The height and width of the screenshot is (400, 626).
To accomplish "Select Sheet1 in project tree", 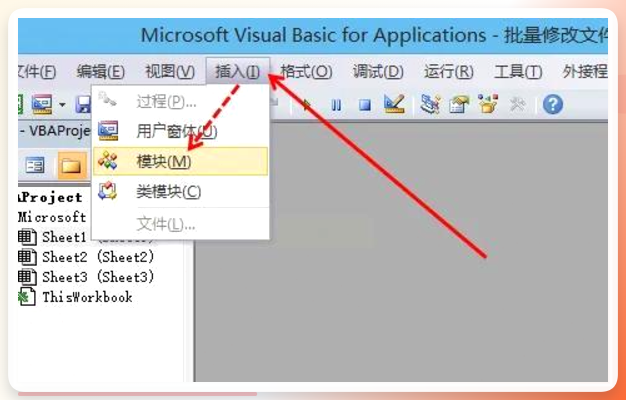I will tap(64, 237).
